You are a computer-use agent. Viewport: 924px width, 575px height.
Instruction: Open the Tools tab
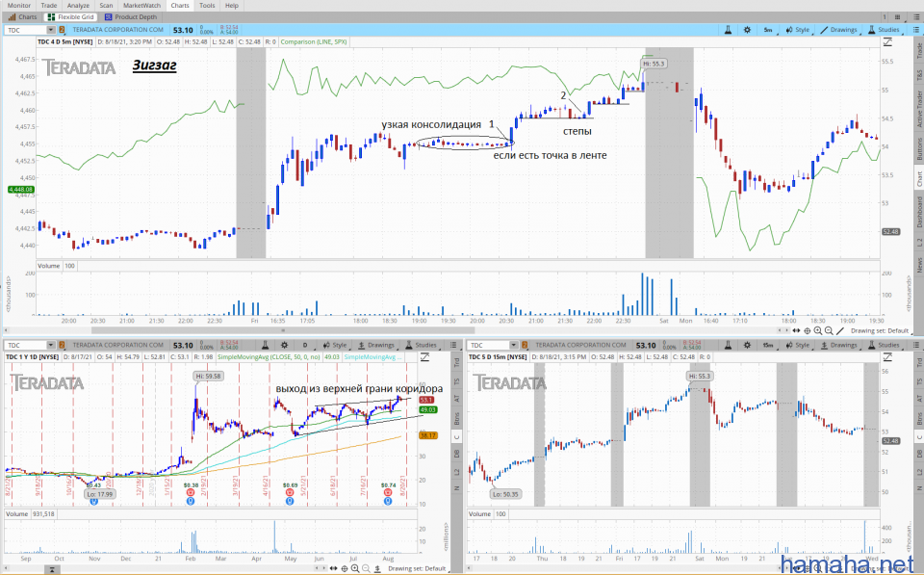[x=207, y=6]
